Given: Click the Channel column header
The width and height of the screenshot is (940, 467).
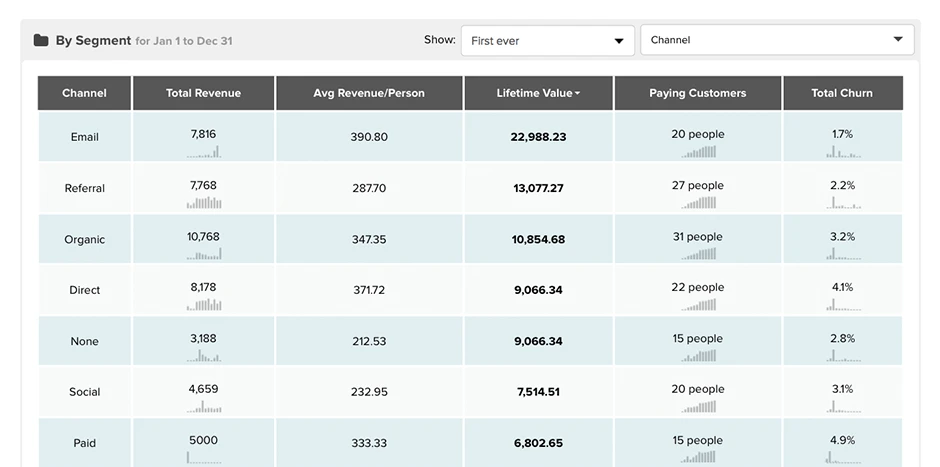Looking at the screenshot, I should coord(85,93).
